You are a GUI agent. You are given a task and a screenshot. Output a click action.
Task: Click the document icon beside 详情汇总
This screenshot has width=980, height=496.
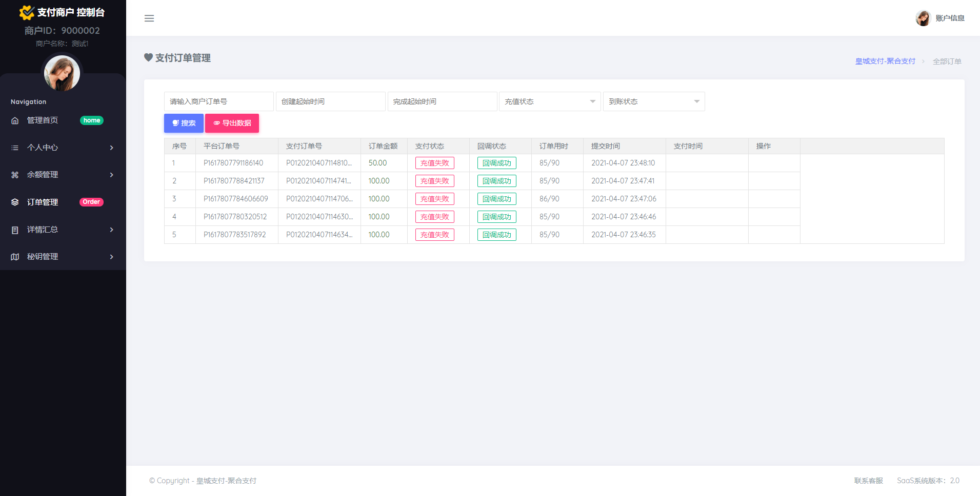[x=15, y=230]
